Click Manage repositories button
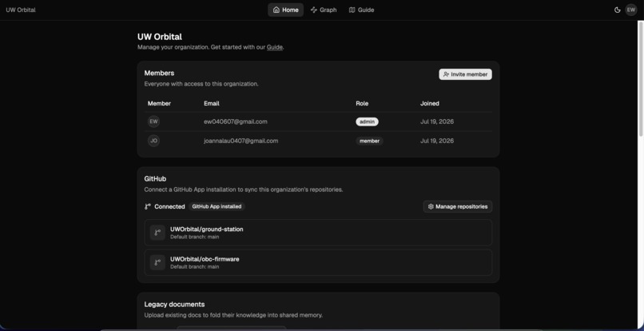Viewport: 644px width, 331px height. coord(458,206)
